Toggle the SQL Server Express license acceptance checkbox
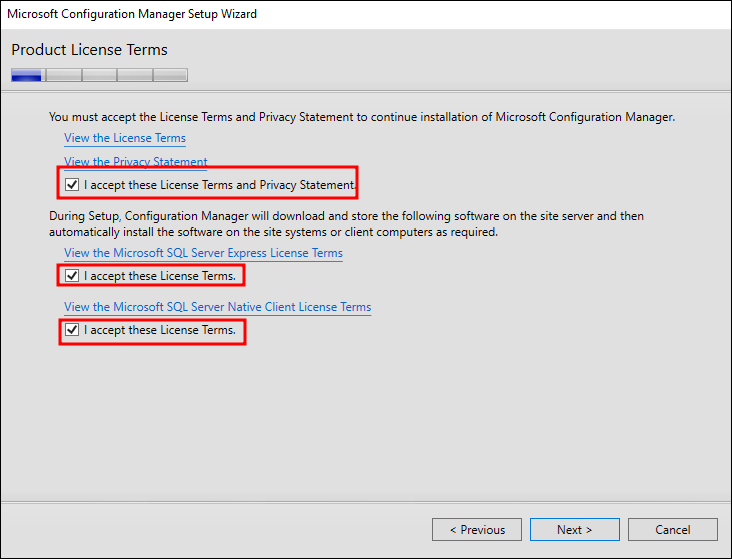732x559 pixels. click(x=72, y=276)
